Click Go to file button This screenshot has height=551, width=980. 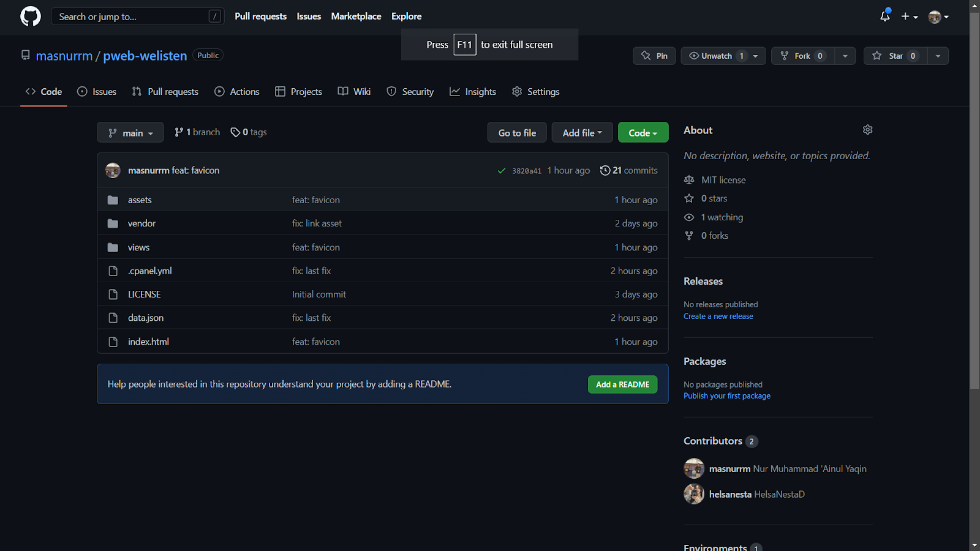517,132
